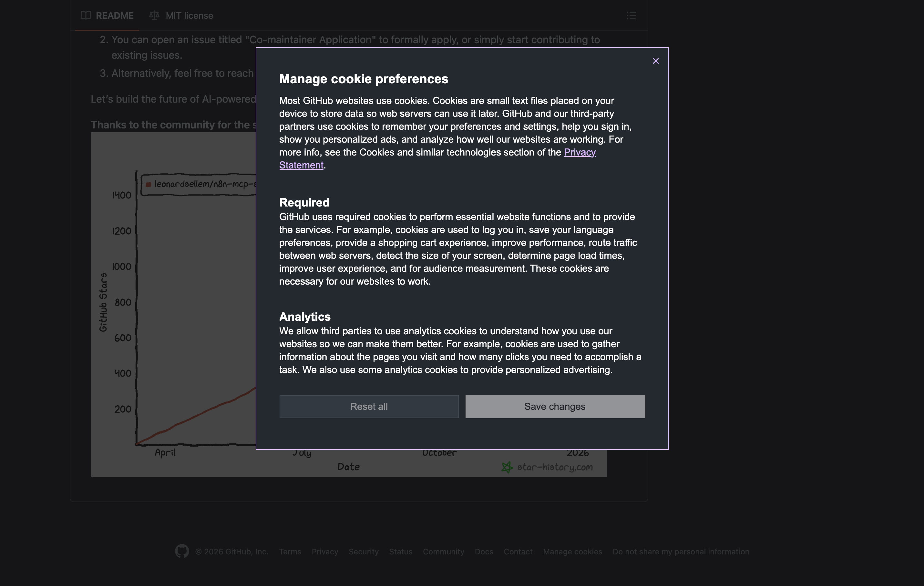Open the Security footer link
The image size is (924, 586).
tap(364, 551)
